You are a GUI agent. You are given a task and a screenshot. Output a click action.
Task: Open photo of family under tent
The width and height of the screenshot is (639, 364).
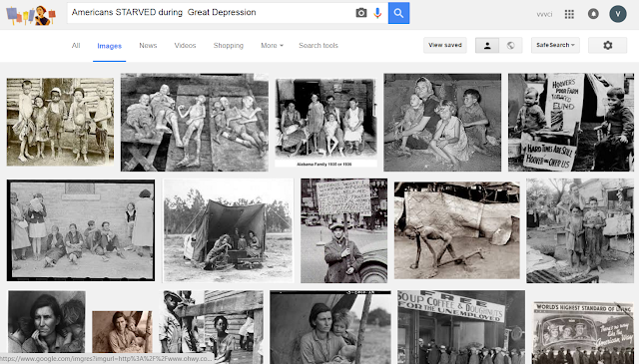click(229, 230)
